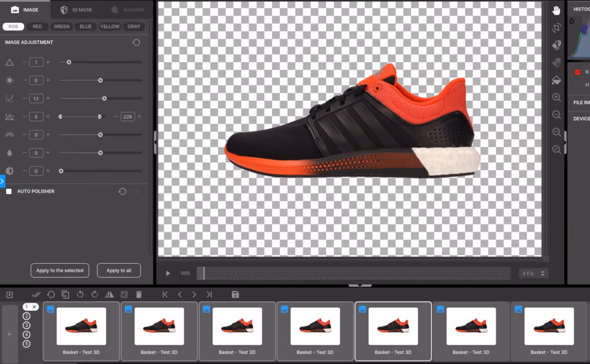Toggle the red R channel checkbox in histogram
The height and width of the screenshot is (364, 590).
[x=577, y=72]
